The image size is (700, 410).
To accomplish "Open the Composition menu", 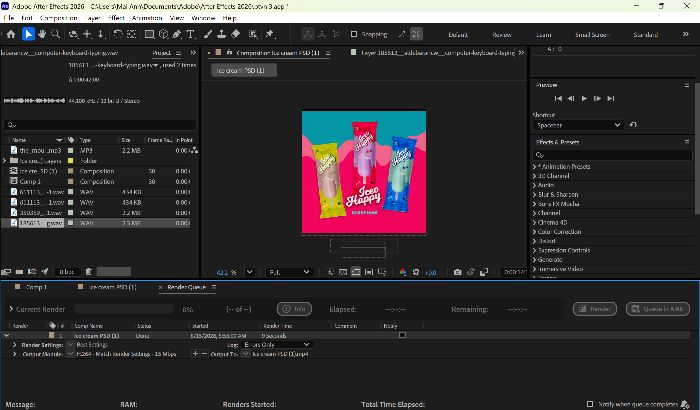I will tap(58, 18).
